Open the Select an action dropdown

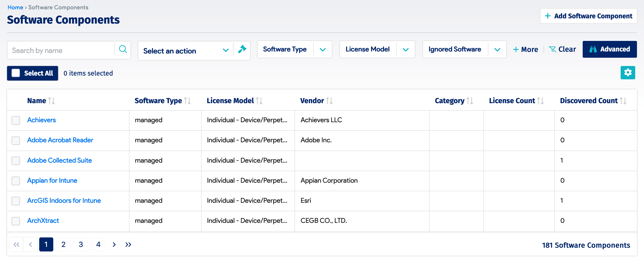pos(186,51)
